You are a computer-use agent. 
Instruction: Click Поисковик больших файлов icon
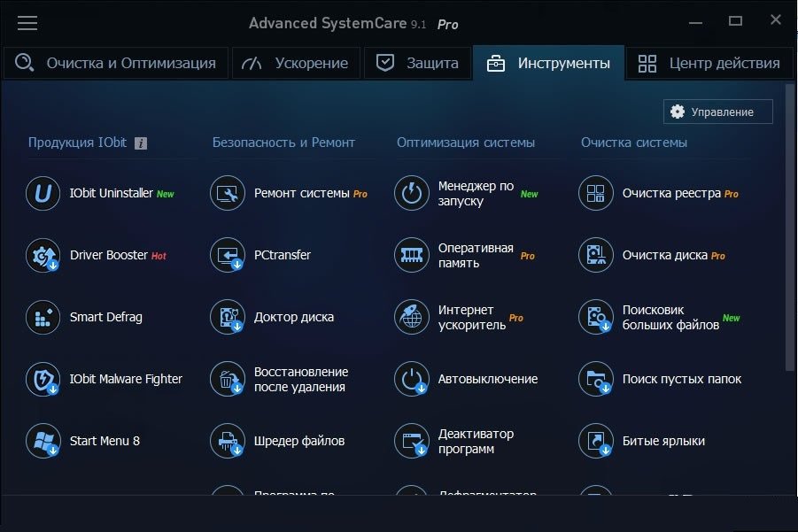point(596,317)
